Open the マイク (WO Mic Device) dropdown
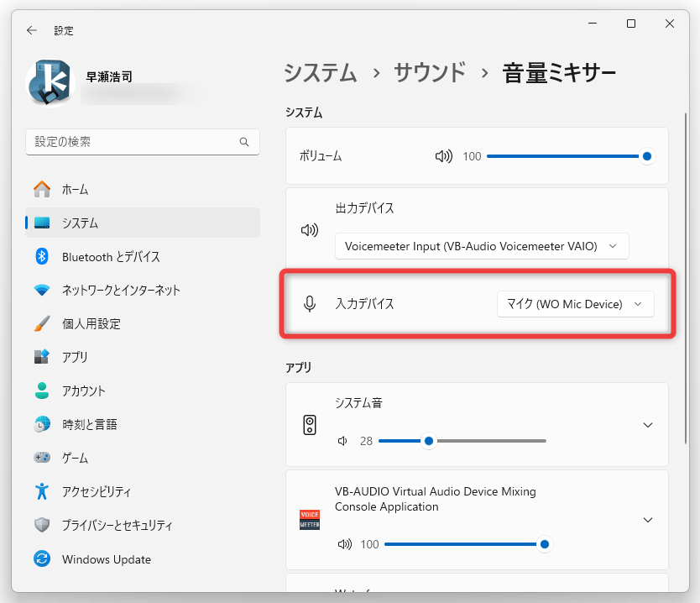The image size is (700, 603). pos(576,304)
